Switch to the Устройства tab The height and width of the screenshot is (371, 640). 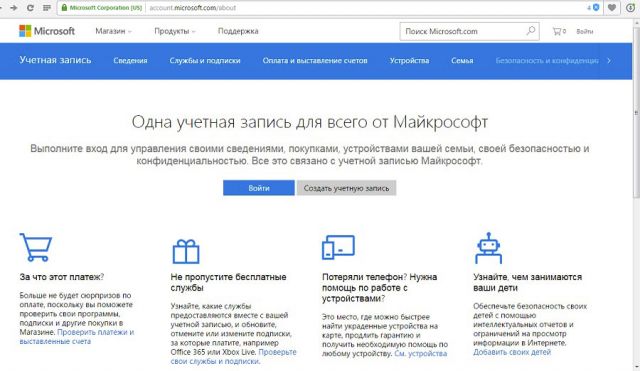tap(409, 60)
